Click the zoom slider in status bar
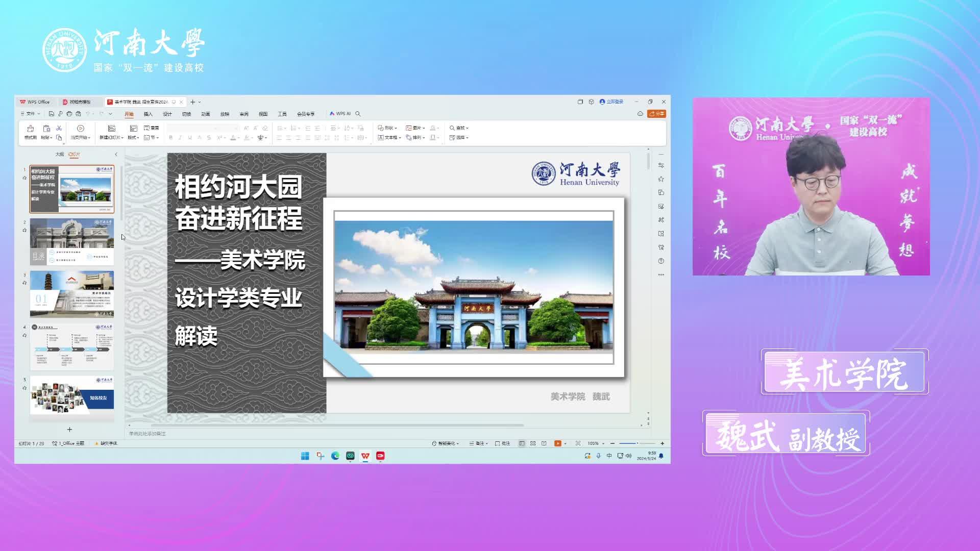The image size is (980, 551). click(637, 443)
